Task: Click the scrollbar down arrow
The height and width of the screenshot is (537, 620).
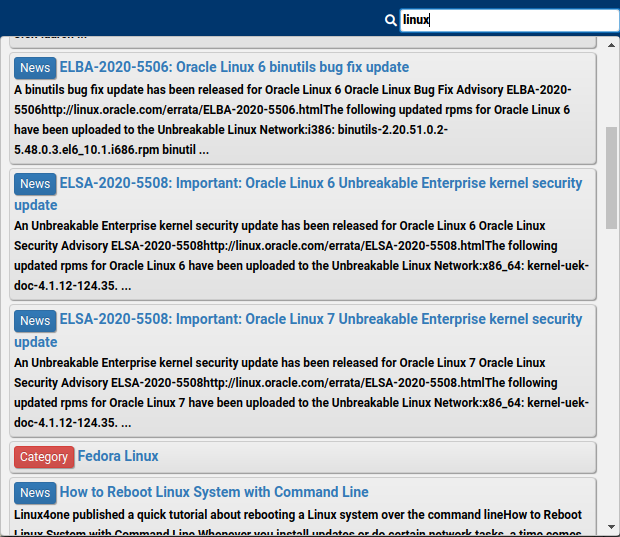Action: (x=612, y=527)
